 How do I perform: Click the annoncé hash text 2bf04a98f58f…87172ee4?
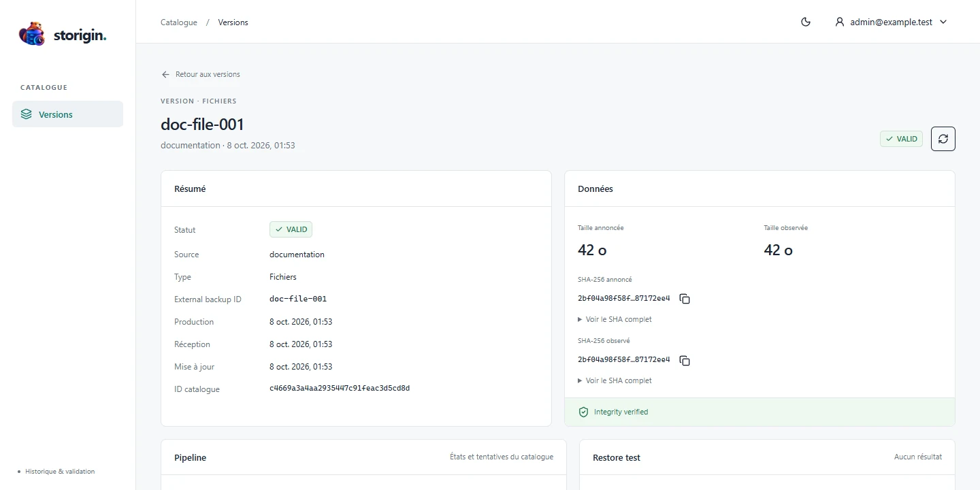click(624, 298)
